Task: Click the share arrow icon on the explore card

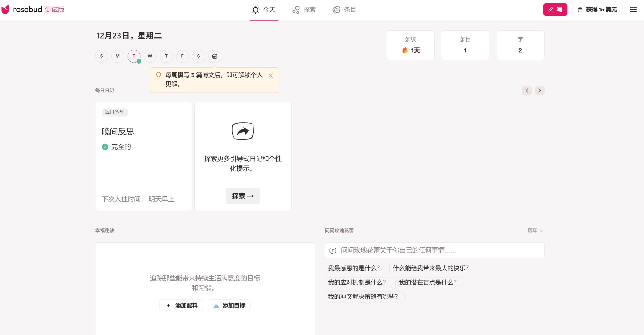Action: (x=243, y=131)
